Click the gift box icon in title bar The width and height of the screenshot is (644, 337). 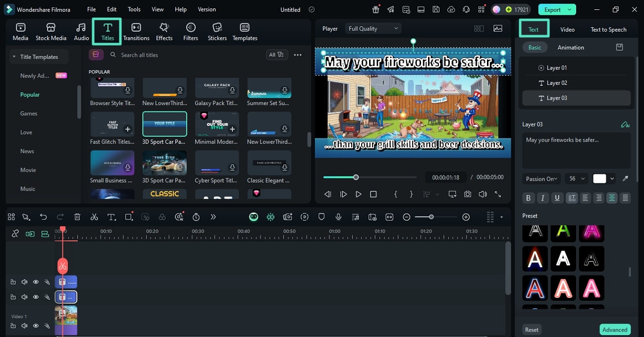(376, 9)
